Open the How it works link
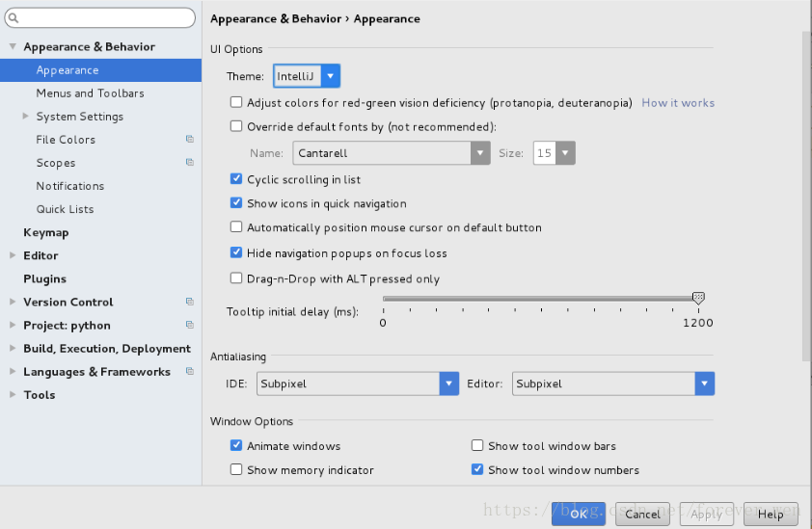812x529 pixels. click(x=678, y=102)
